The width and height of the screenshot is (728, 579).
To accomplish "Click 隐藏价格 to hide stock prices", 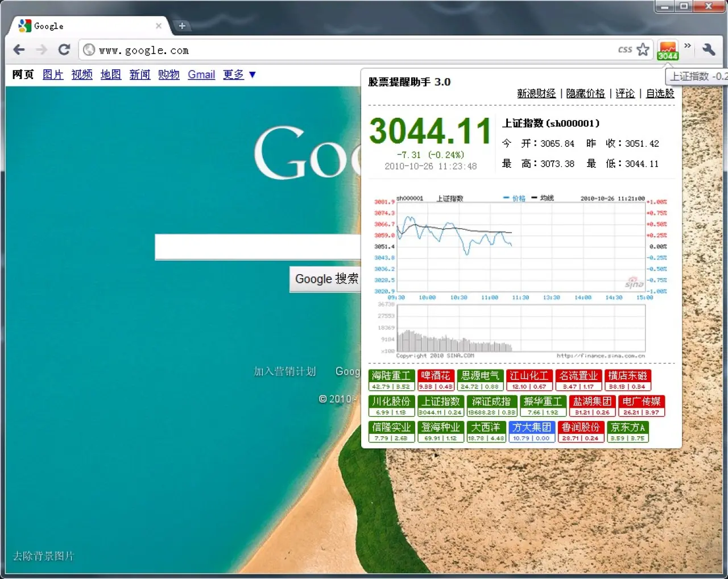I will click(586, 93).
